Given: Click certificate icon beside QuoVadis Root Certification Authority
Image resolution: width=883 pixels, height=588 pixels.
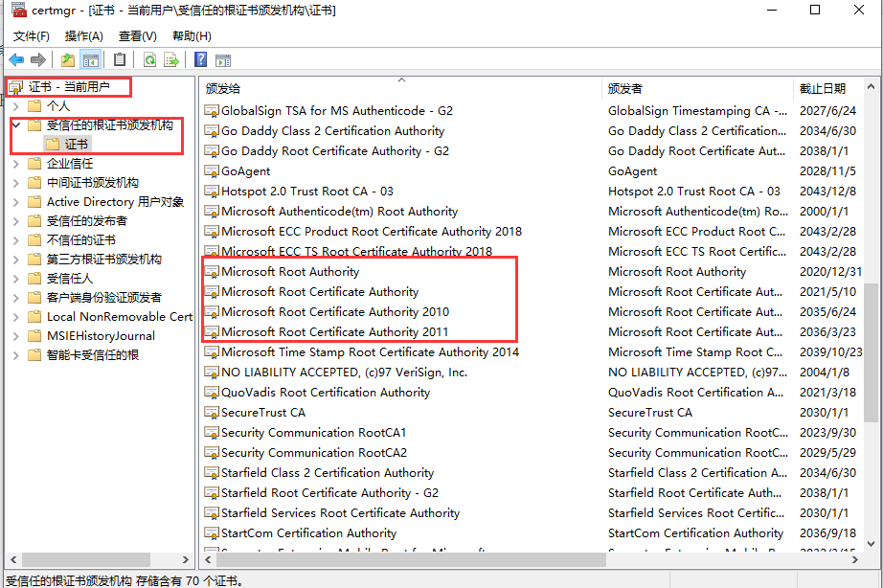Looking at the screenshot, I should click(212, 393).
